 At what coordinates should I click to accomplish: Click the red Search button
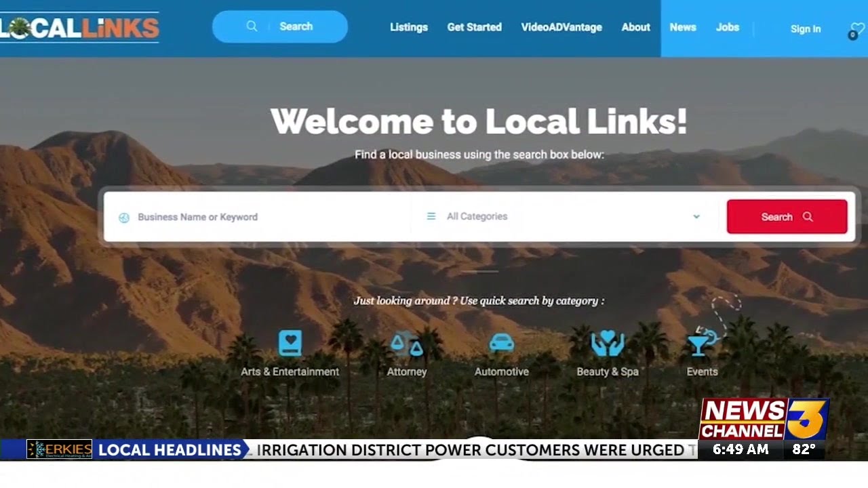[x=787, y=217]
